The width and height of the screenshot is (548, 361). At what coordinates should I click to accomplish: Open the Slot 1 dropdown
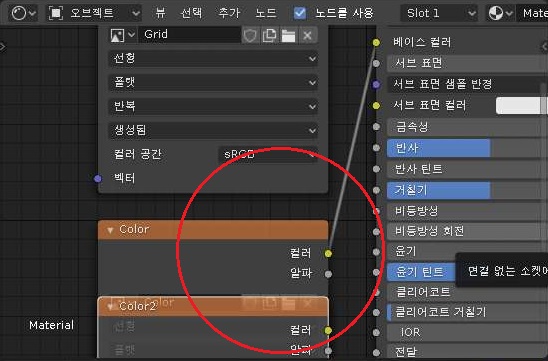pos(439,13)
